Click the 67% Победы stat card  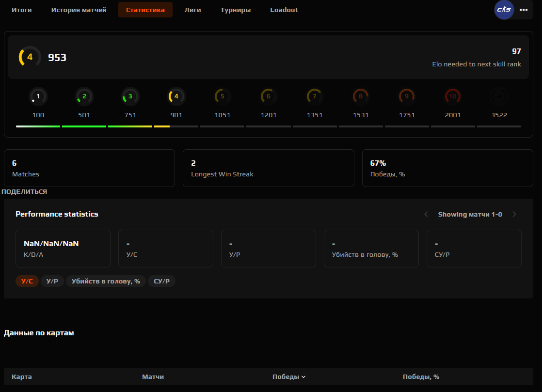tap(447, 168)
